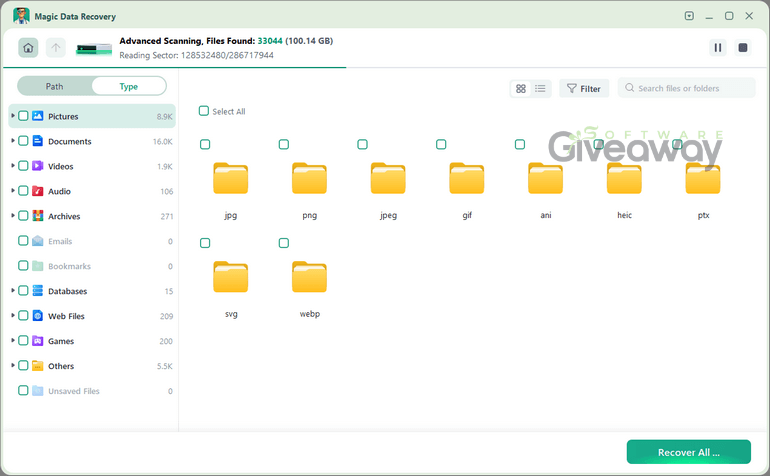Switch to grid thumbnail view
The height and width of the screenshot is (476, 770).
click(x=521, y=88)
